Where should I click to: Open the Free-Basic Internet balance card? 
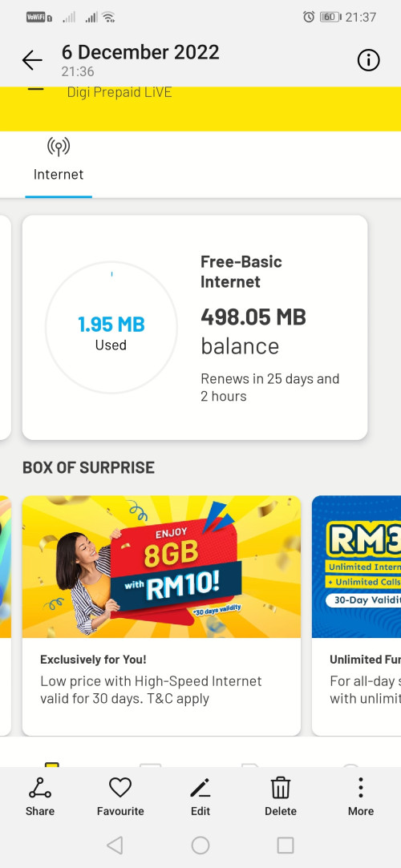point(195,327)
